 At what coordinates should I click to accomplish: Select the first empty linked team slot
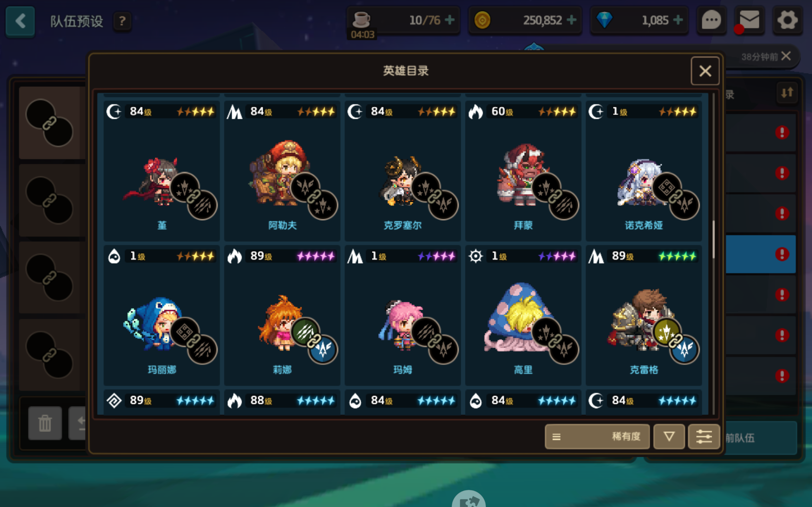[x=50, y=123]
